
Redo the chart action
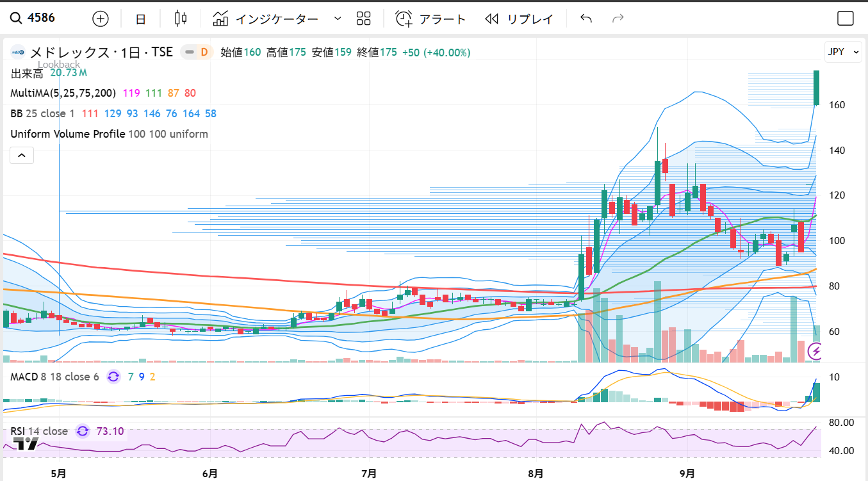point(618,19)
